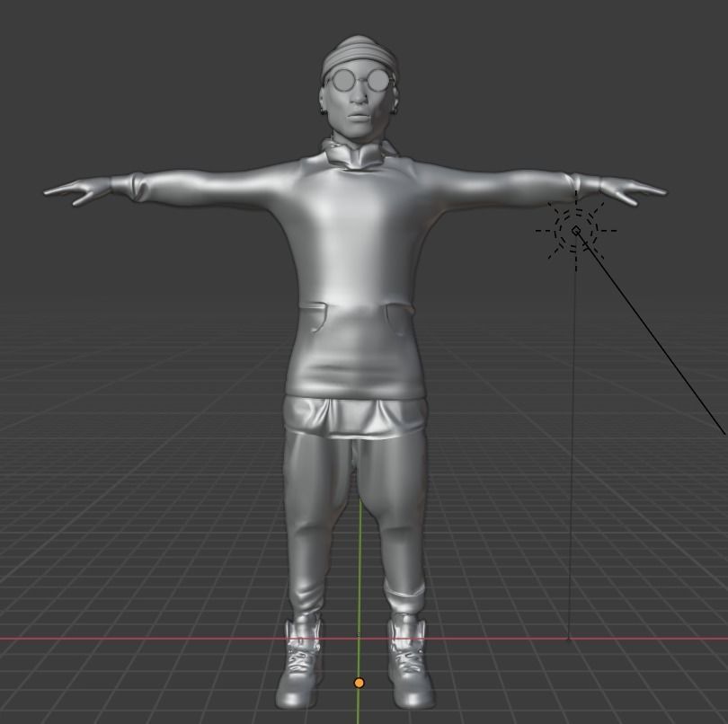The image size is (728, 724).
Task: Click the sun lamp's center origin point
Action: point(575,232)
